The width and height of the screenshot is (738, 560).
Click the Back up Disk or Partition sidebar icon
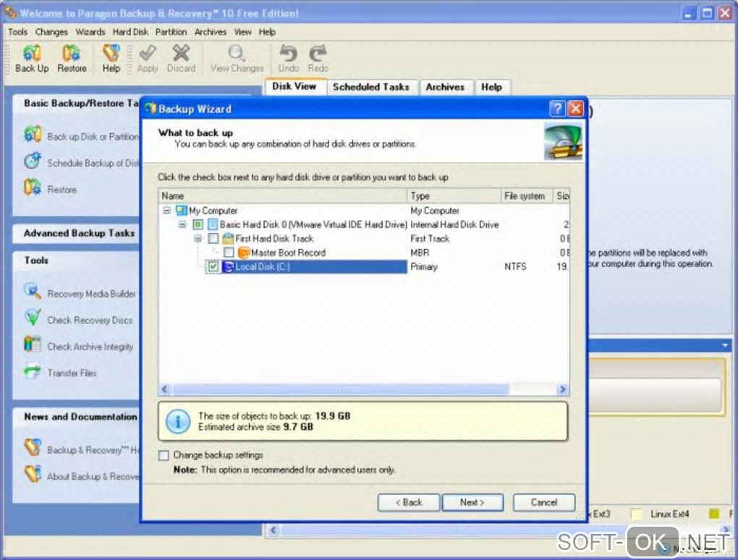[x=33, y=135]
